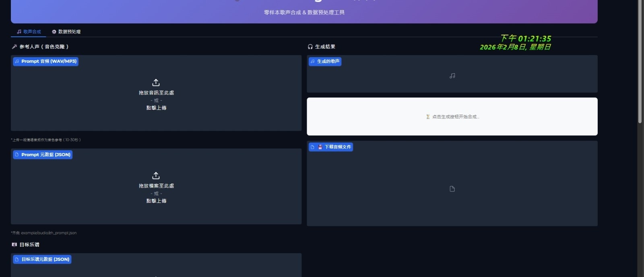Switch to the 歌声合成 tab
This screenshot has height=277, width=644.
point(29,31)
